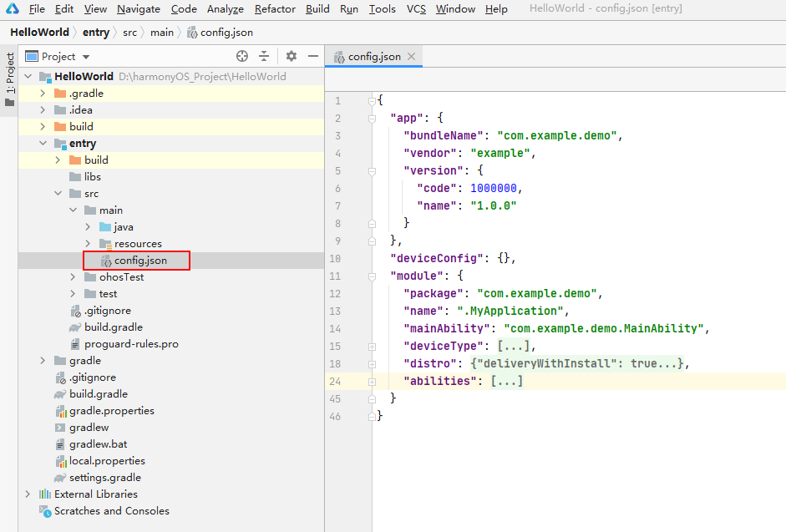
Task: Unfold the deviceType block in gutter
Action: tap(372, 346)
